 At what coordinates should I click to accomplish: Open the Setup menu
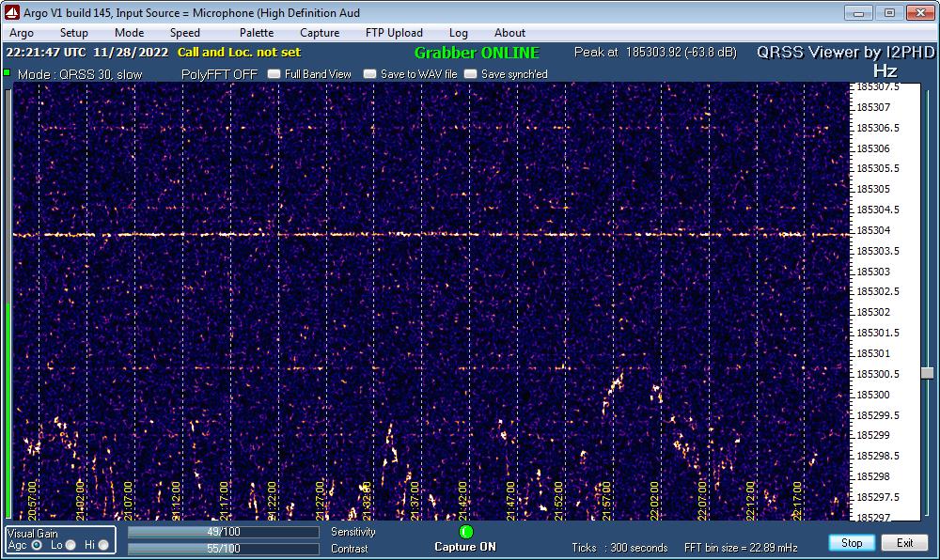73,33
